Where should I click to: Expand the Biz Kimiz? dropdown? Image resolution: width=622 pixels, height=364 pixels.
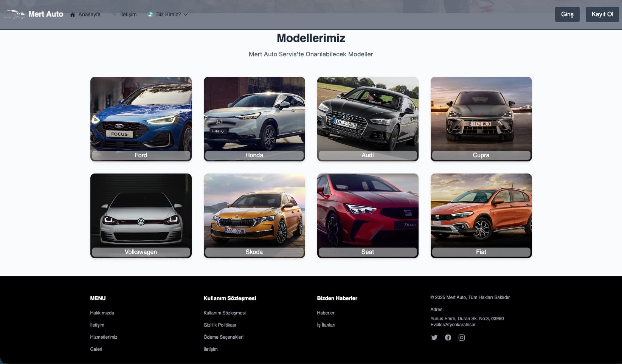point(186,14)
